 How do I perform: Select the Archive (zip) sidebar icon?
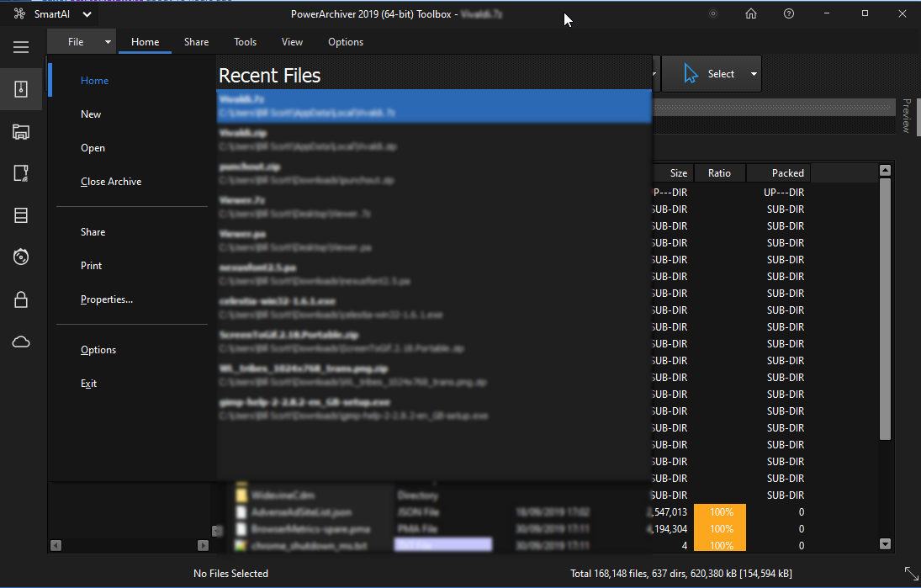(x=21, y=89)
